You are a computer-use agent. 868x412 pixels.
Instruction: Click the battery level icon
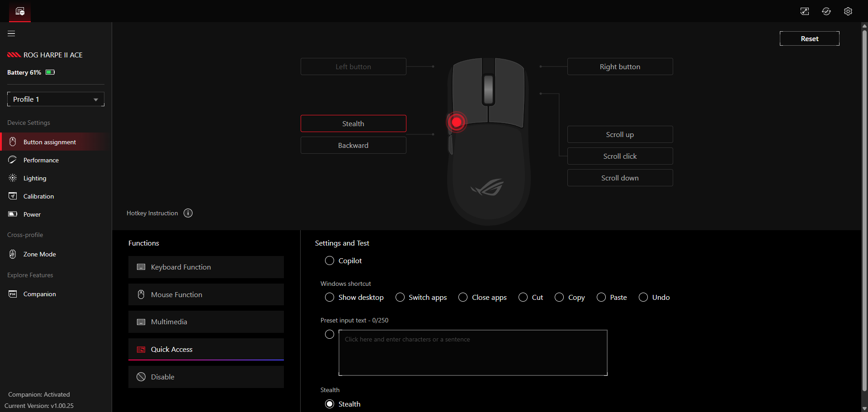pyautogui.click(x=50, y=72)
